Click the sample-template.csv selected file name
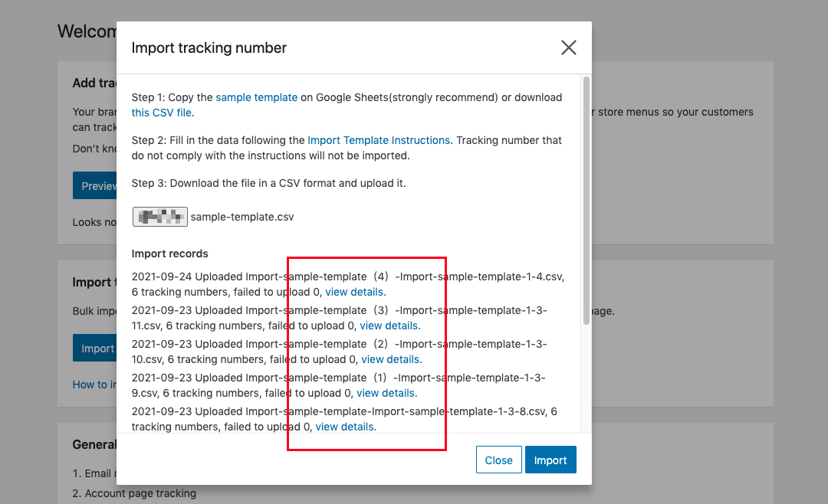Image resolution: width=828 pixels, height=504 pixels. click(242, 217)
